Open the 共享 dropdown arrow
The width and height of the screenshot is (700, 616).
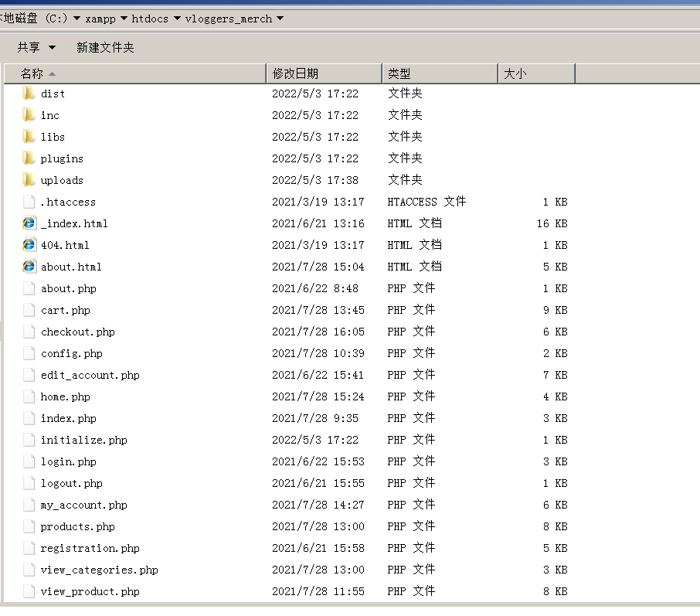coord(53,48)
